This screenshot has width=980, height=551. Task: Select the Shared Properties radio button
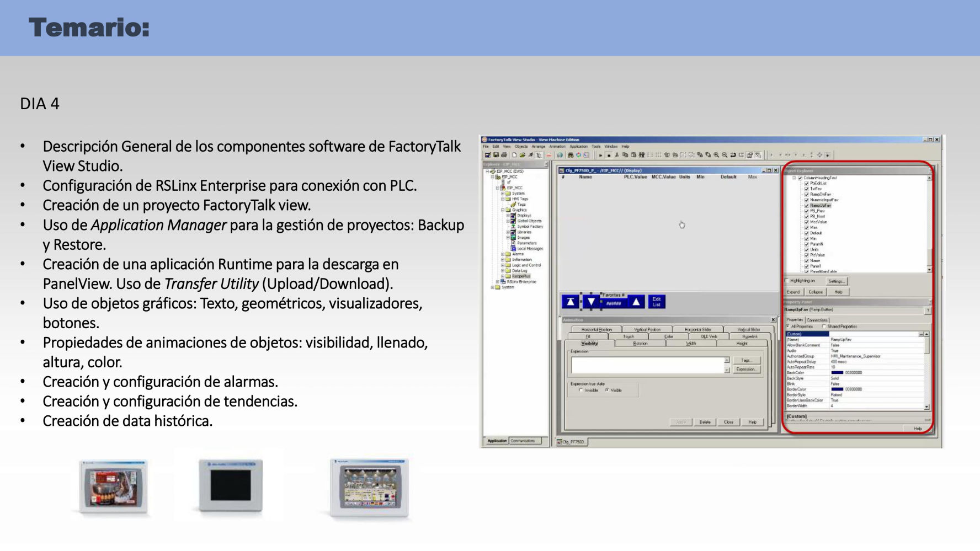[x=824, y=327]
